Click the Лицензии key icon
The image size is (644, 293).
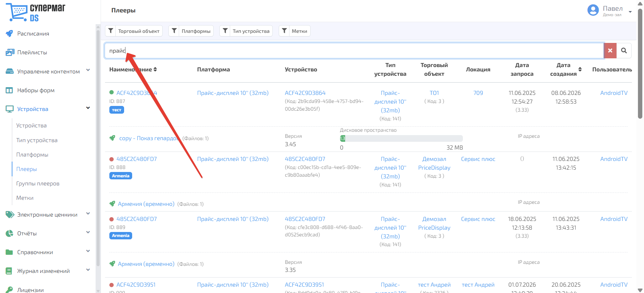(x=9, y=290)
